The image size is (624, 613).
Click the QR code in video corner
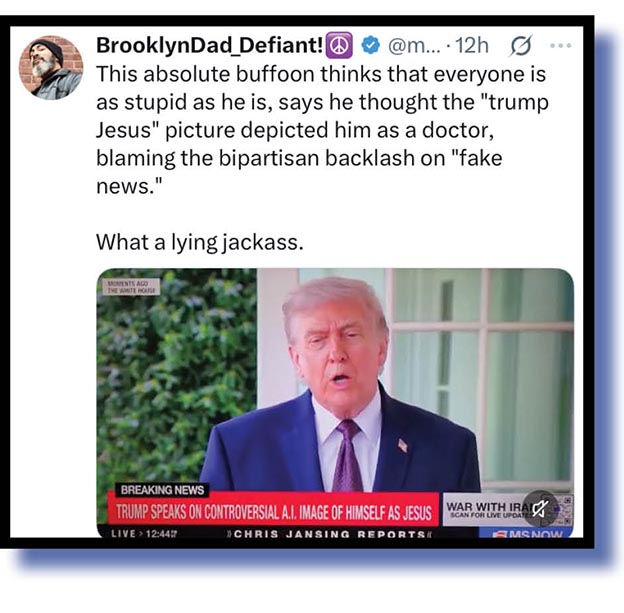565,510
